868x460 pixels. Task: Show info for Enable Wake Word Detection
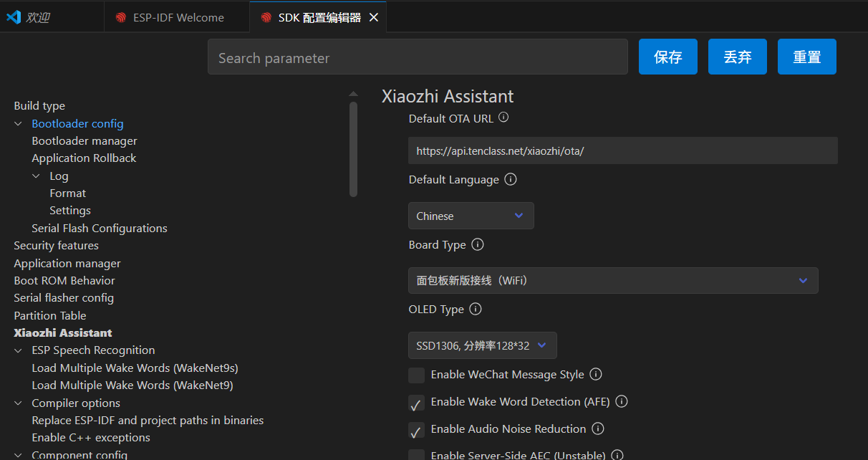pyautogui.click(x=622, y=401)
